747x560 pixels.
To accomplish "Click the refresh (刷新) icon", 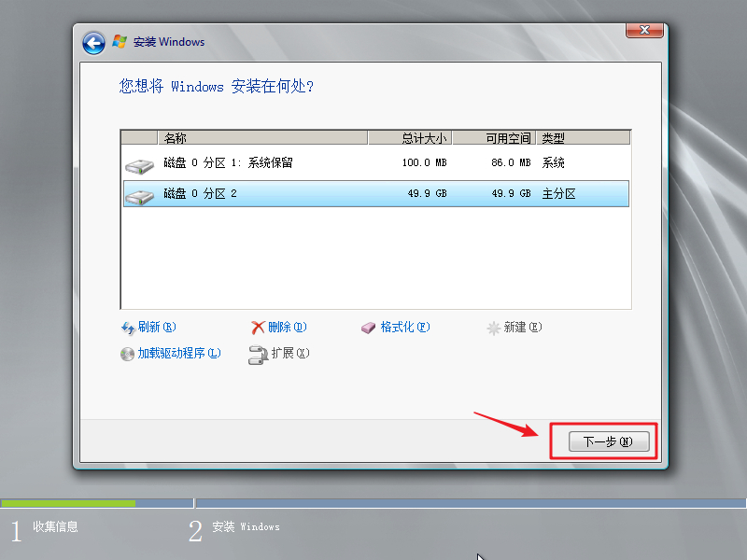I will [128, 328].
